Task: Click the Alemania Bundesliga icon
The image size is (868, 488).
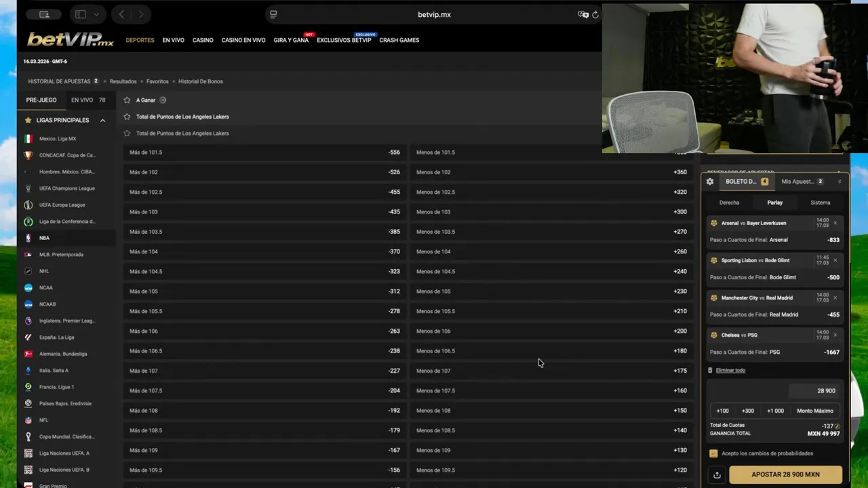Action: [28, 354]
